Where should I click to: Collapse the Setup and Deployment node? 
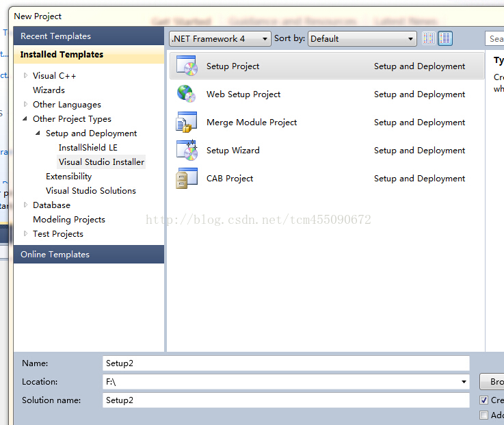click(38, 133)
